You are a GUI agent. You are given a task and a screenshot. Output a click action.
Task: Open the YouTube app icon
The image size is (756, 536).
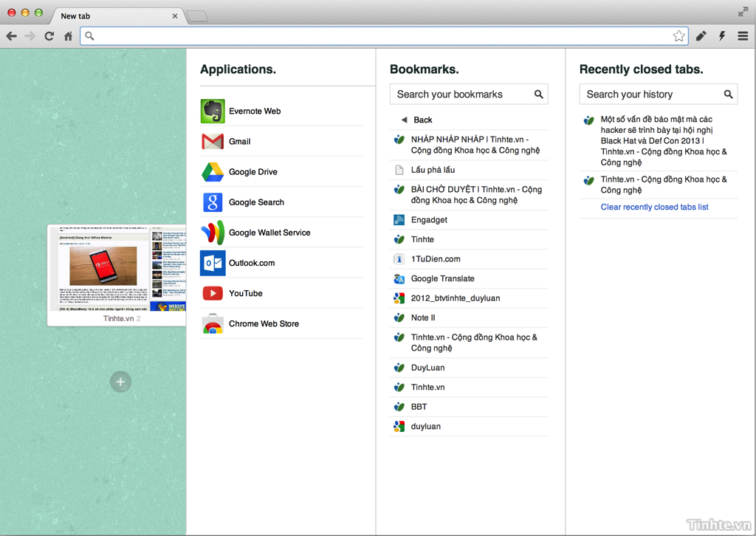213,294
